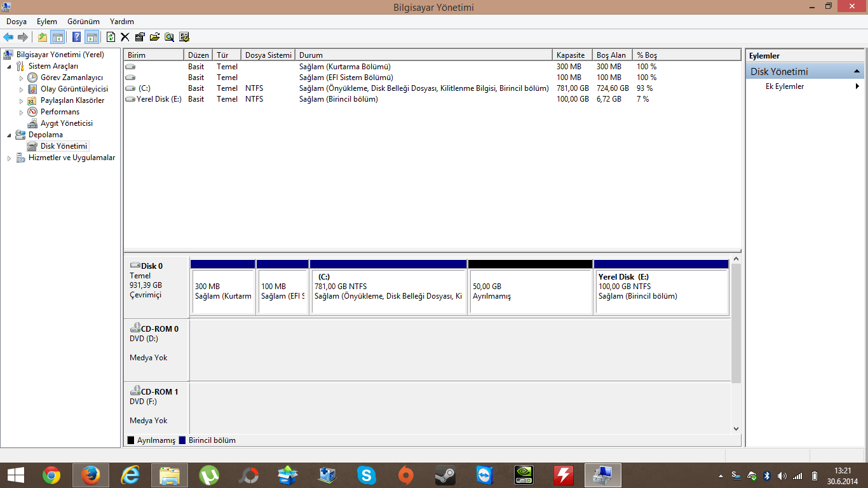Click the last toolbar icon, the settings list
Image resolution: width=868 pixels, height=488 pixels.
(184, 37)
